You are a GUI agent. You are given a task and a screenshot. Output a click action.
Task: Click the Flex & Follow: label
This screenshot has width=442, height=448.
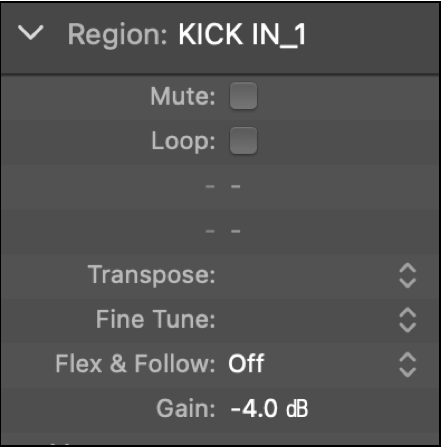click(135, 364)
